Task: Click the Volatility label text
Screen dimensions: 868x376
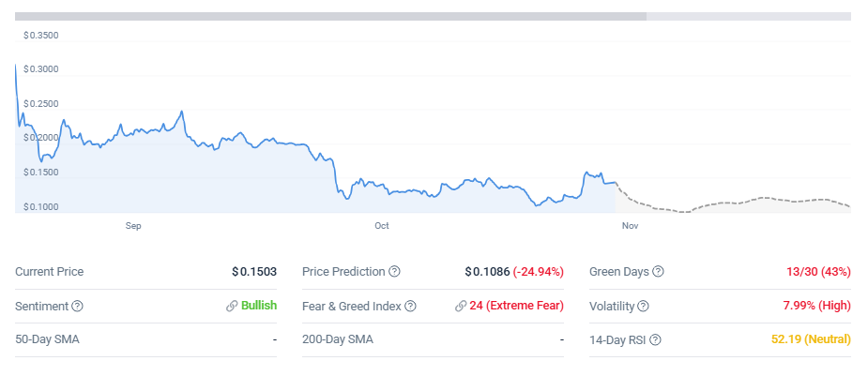Action: coord(612,306)
